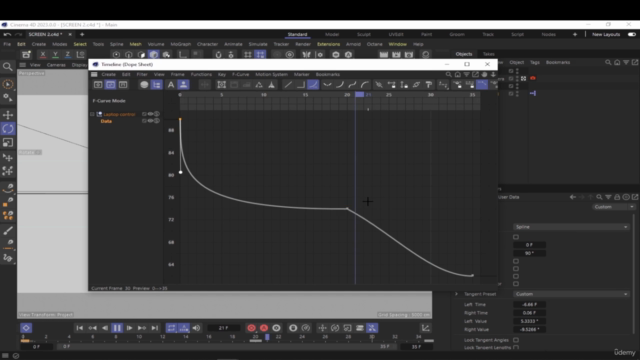Open the search magnifier in left toolbar
Image resolution: width=640 pixels, height=360 pixels.
7,67
